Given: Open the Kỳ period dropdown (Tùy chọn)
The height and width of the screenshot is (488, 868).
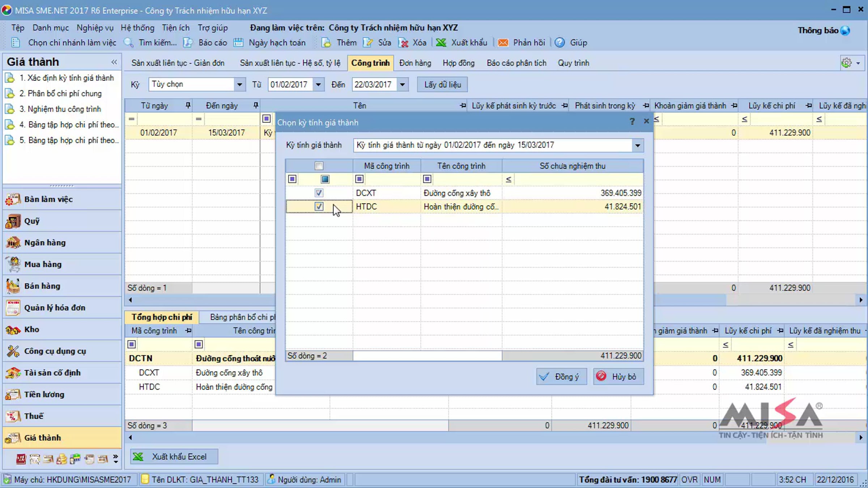Looking at the screenshot, I should pos(239,85).
